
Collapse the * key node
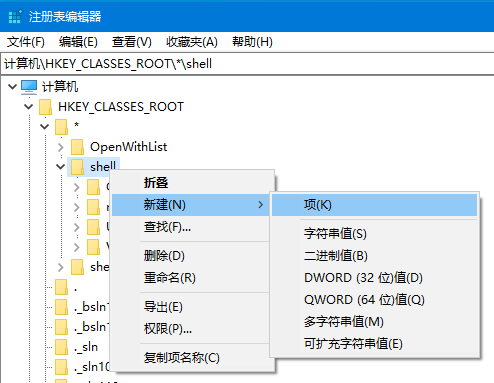[x=45, y=127]
